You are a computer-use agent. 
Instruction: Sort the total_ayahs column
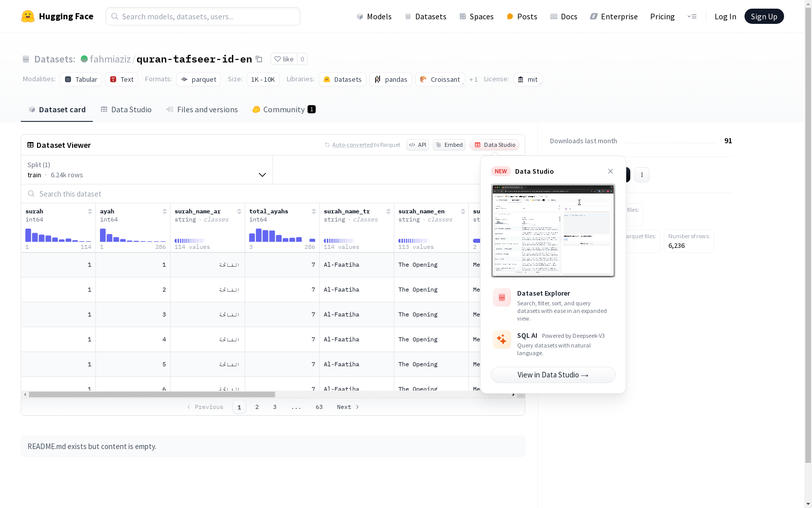314,211
